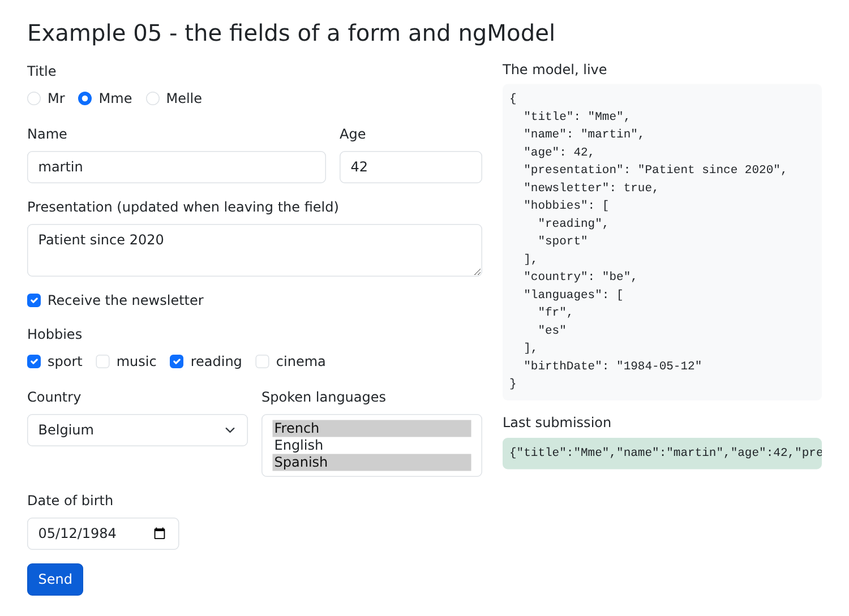This screenshot has height=616, width=849.
Task: Select the Mme title radio button
Action: point(85,98)
